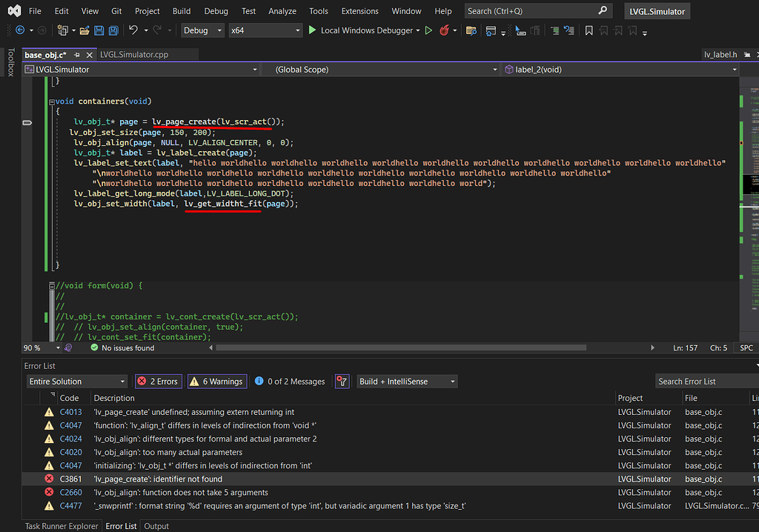Click the horizontal scrollbar of code editor

(x=401, y=348)
